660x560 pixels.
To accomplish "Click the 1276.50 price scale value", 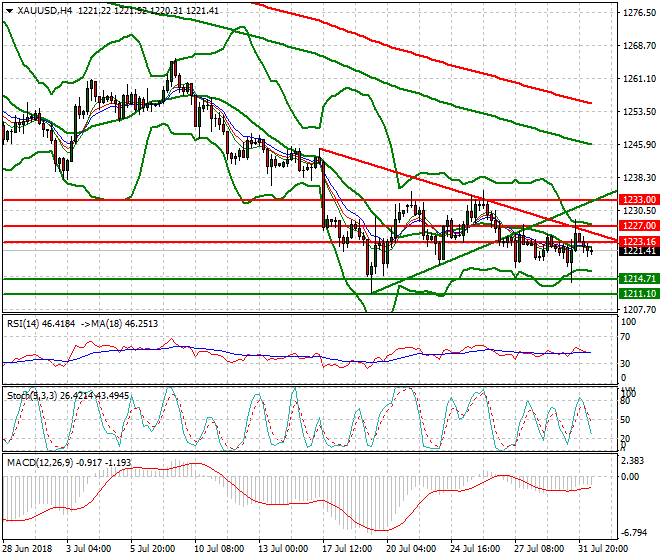I will (639, 13).
